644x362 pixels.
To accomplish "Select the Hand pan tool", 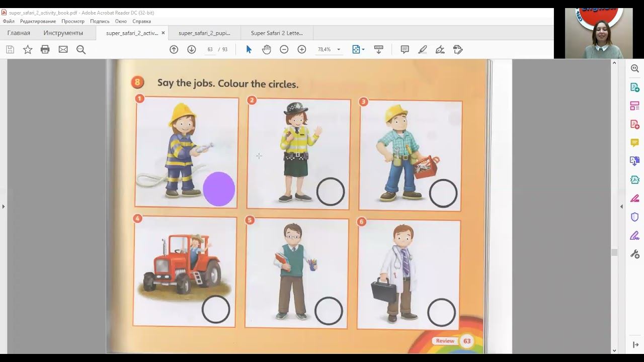I will click(x=266, y=49).
